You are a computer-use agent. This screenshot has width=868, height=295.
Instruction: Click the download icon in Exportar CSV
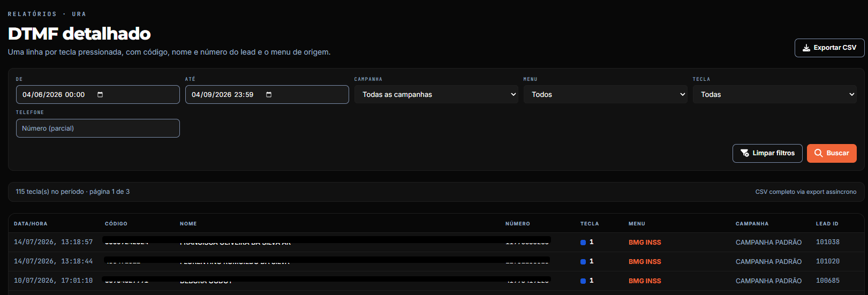(x=806, y=48)
